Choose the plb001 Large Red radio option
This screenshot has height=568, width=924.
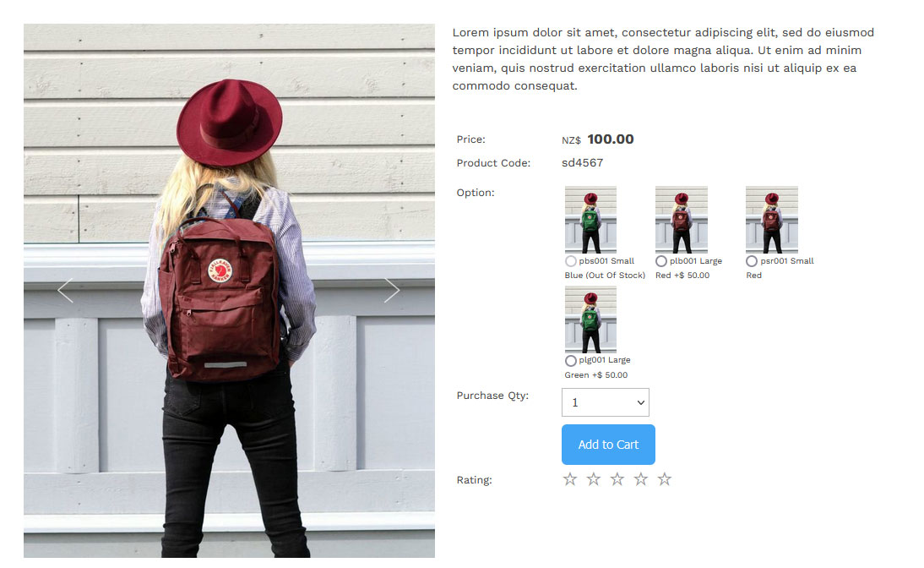[x=661, y=261]
